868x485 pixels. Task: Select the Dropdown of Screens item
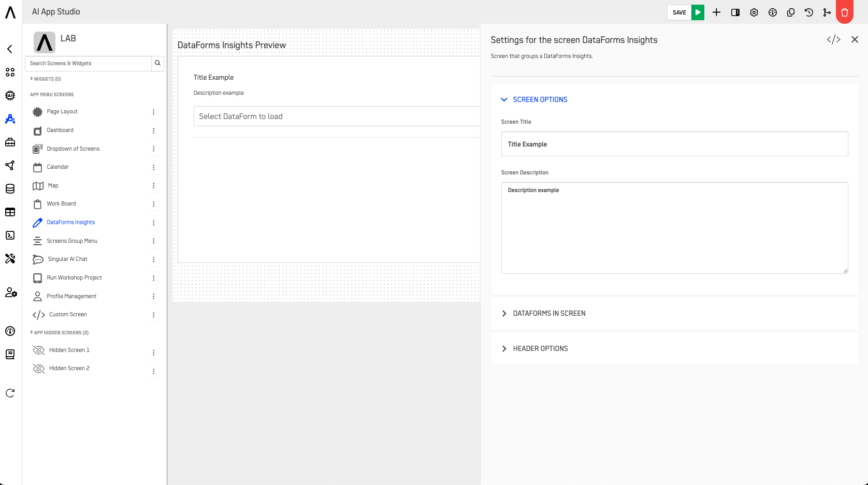73,149
